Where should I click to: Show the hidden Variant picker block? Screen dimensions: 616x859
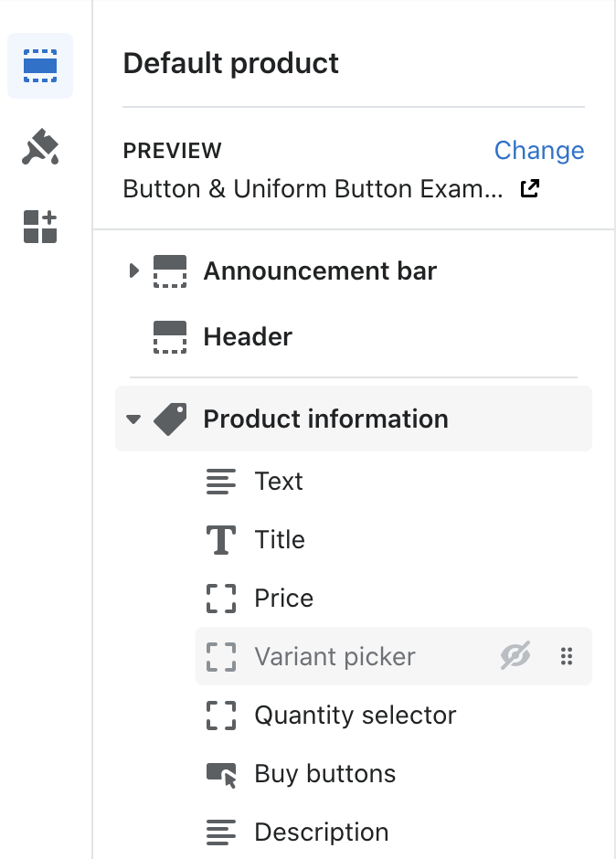click(x=515, y=656)
